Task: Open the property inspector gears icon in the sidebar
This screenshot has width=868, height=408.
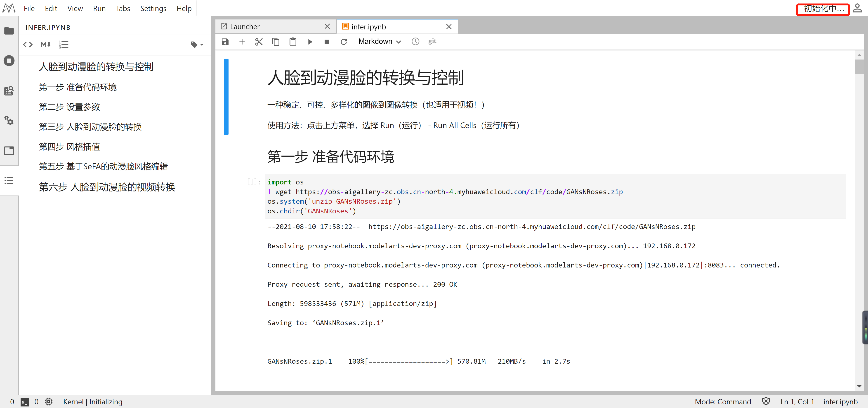Action: [9, 120]
